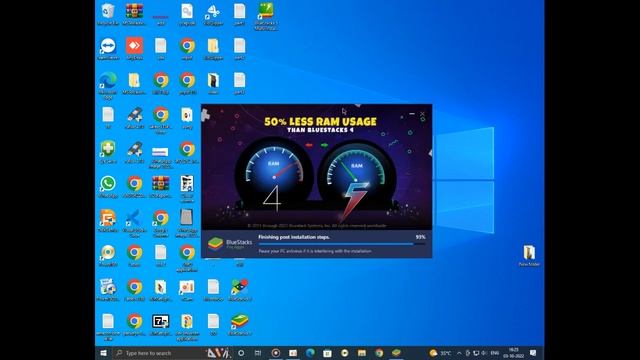Launch the WhatsApp desktop shortcut
This screenshot has height=360, width=640.
(x=108, y=186)
